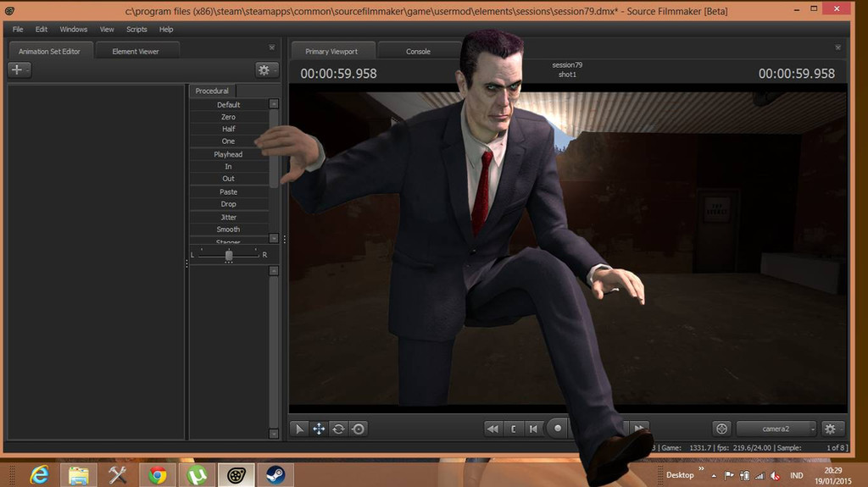Click down arrow of procedural list scrollbar
This screenshot has width=868, height=487.
point(274,238)
